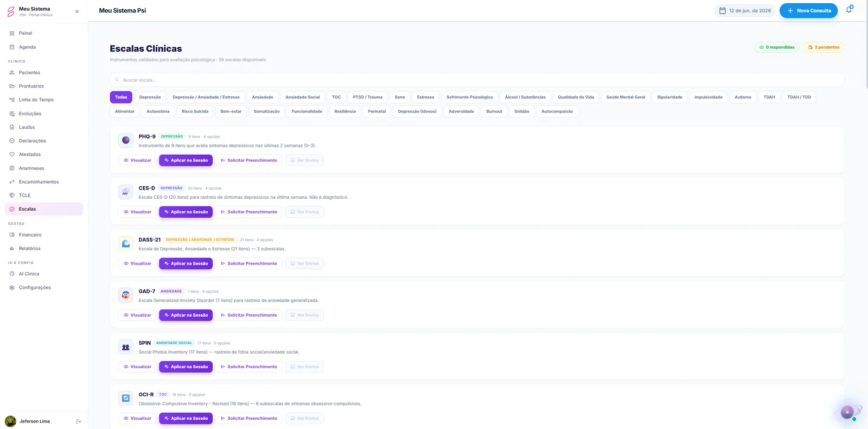The width and height of the screenshot is (868, 429).
Task: Click the Nova Consulta button
Action: [808, 10]
